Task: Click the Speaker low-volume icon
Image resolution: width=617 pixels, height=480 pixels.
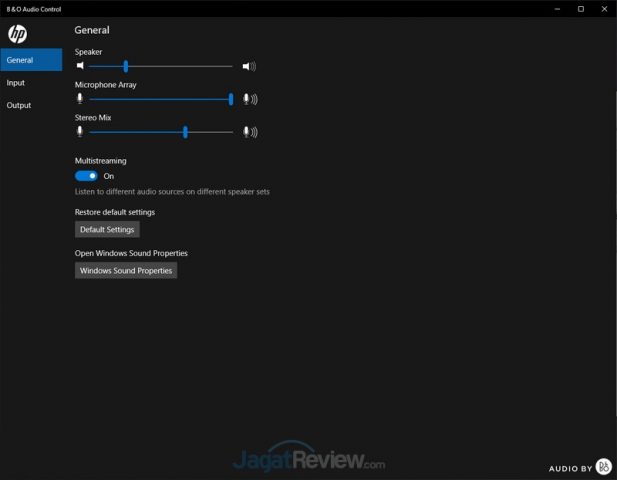Action: tap(80, 66)
